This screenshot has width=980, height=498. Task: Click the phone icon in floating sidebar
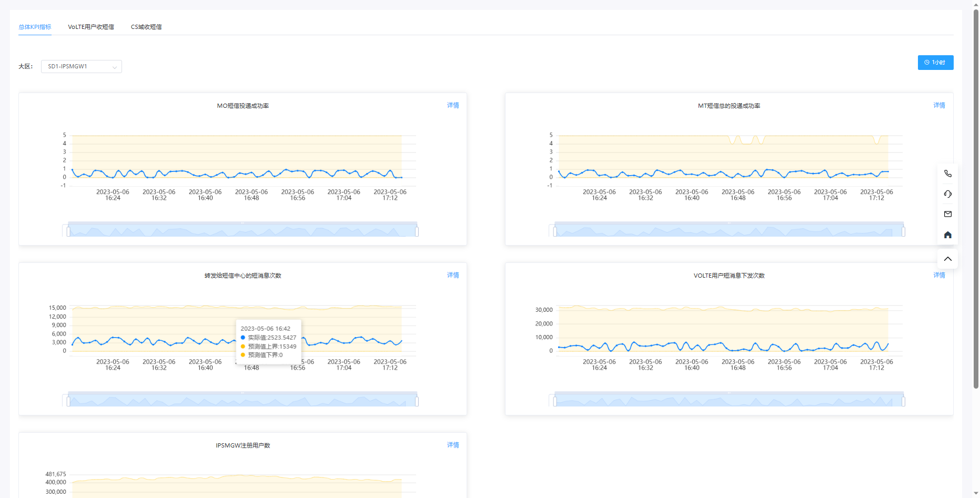tap(947, 174)
